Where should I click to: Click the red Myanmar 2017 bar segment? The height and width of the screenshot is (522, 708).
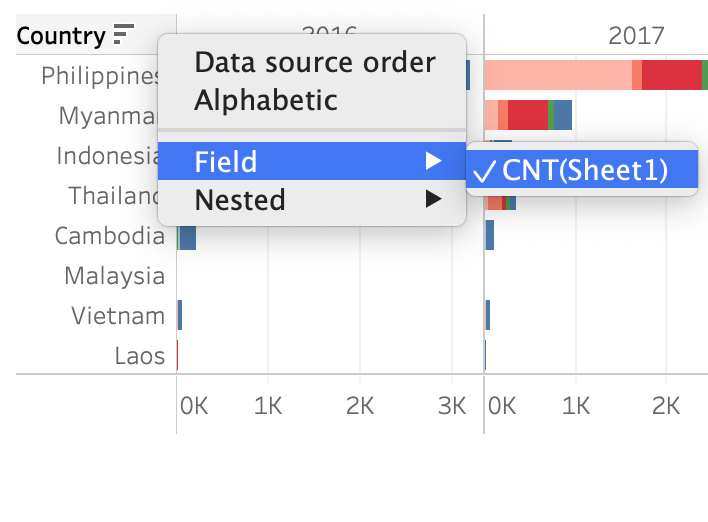tap(528, 115)
